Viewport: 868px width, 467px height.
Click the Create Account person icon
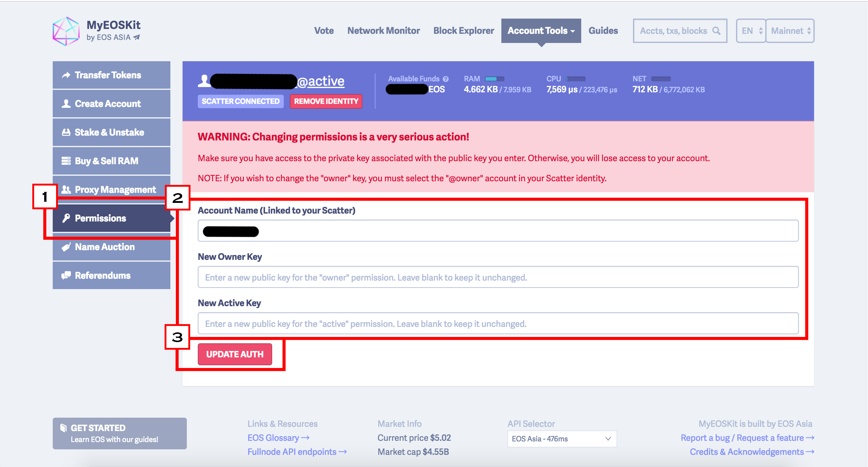coord(66,104)
